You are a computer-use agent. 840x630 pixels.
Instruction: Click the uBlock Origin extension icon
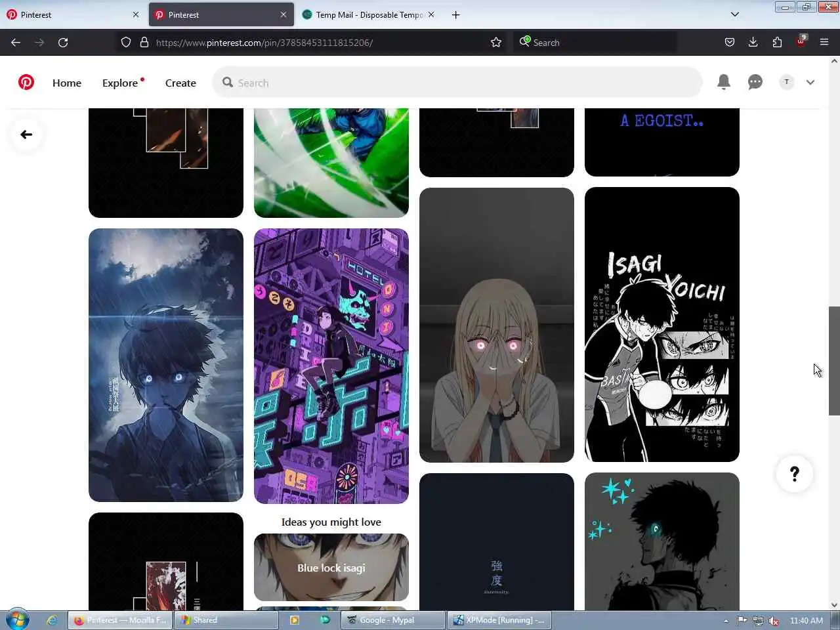click(801, 41)
